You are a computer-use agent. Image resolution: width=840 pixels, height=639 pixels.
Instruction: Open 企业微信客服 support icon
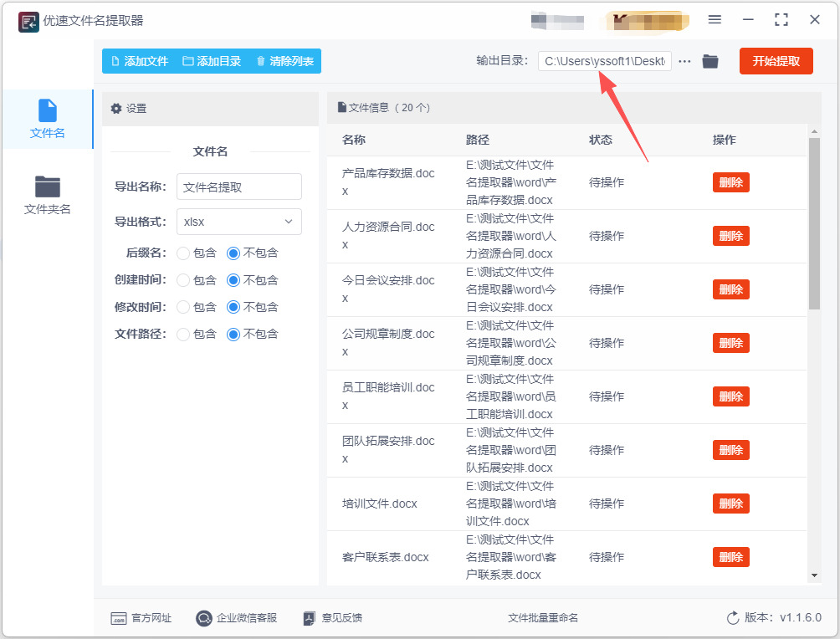[203, 618]
